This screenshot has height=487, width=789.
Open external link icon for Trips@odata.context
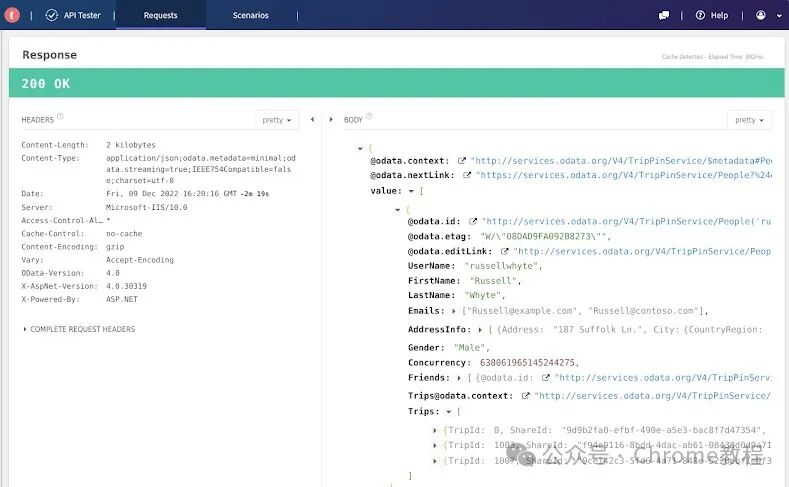525,396
